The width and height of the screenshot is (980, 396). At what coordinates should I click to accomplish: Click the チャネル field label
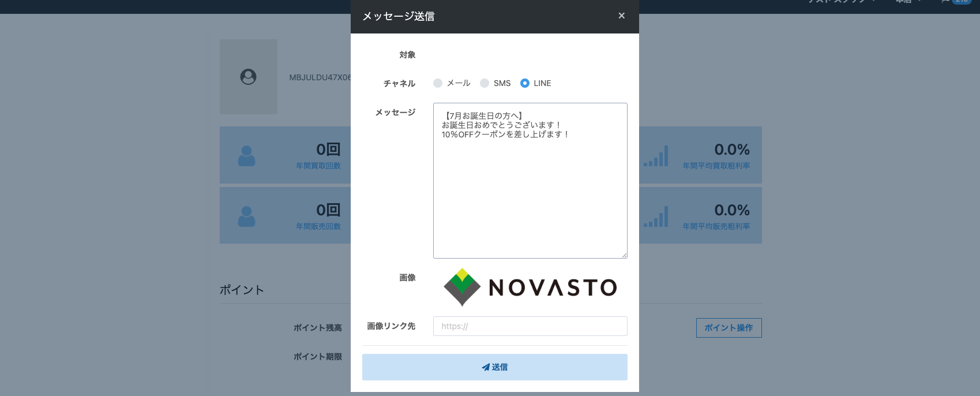[x=399, y=84]
